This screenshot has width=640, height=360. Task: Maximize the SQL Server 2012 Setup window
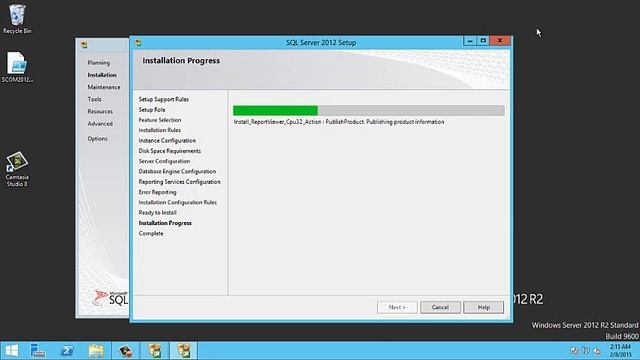pos(483,41)
